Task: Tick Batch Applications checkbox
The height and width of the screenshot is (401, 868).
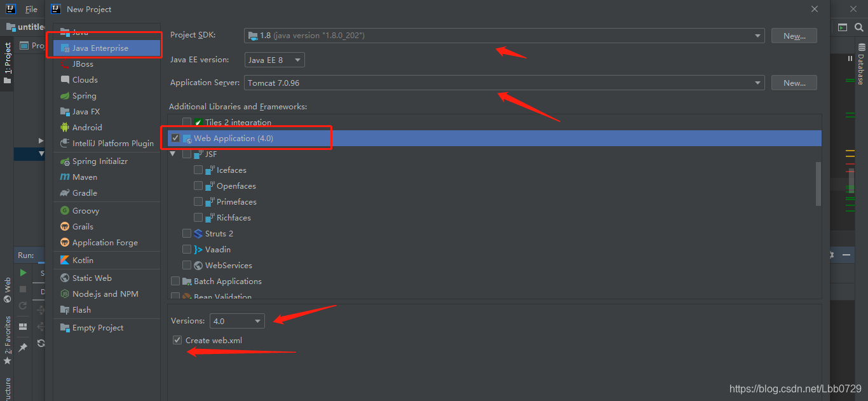Action: pyautogui.click(x=175, y=282)
